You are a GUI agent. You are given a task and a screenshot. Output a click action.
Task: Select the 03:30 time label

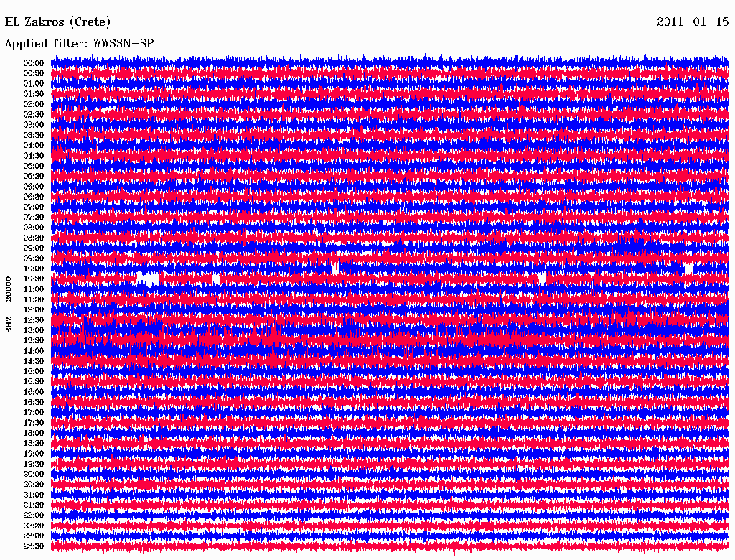coord(34,135)
